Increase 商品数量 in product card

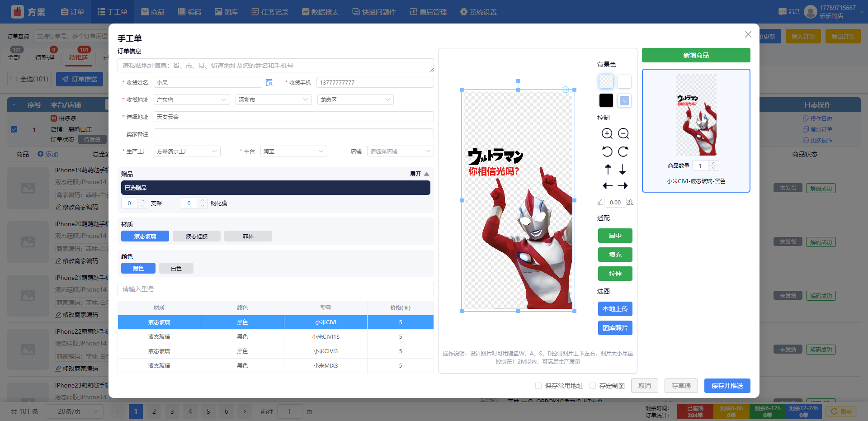coord(714,163)
